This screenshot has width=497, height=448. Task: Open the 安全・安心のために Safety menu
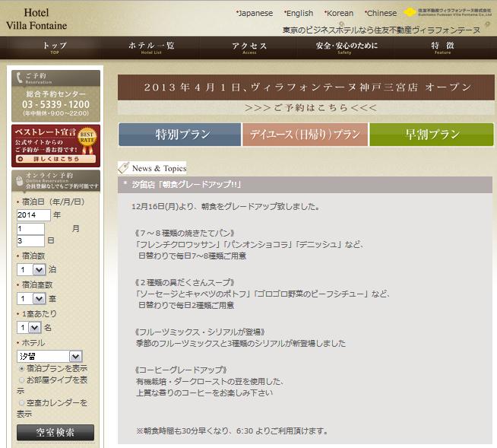(x=346, y=48)
